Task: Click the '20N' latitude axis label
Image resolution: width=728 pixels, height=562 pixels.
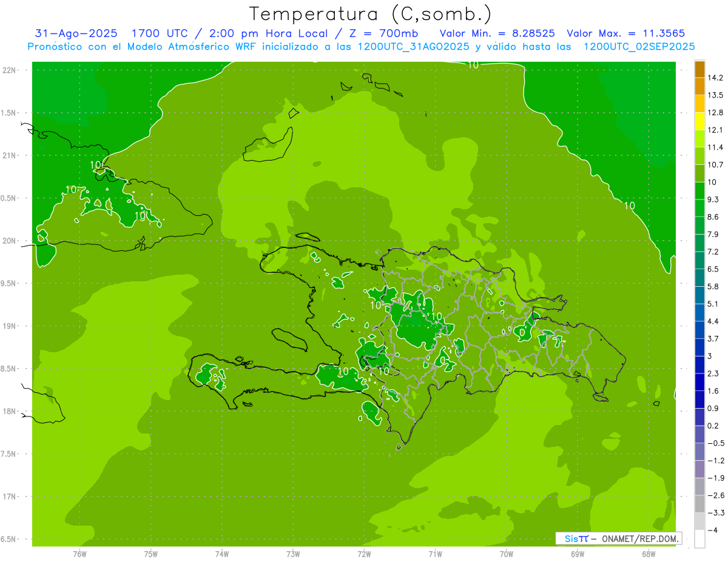Action: (x=9, y=241)
